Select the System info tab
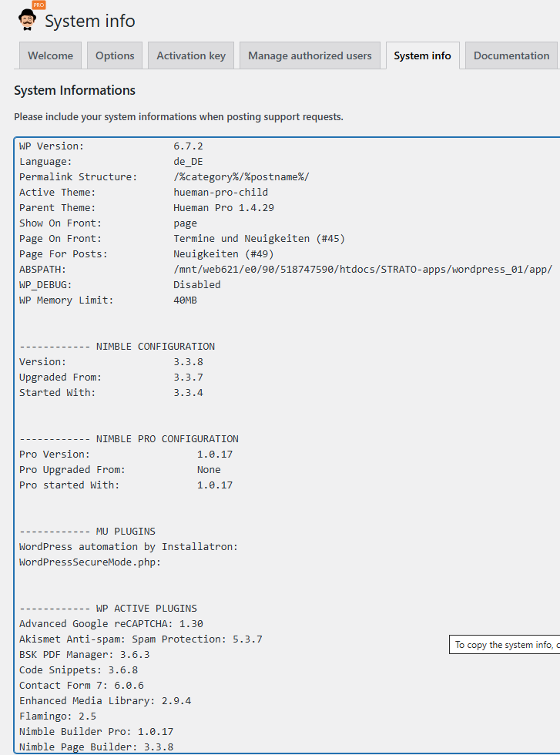The image size is (560, 755). pos(422,55)
